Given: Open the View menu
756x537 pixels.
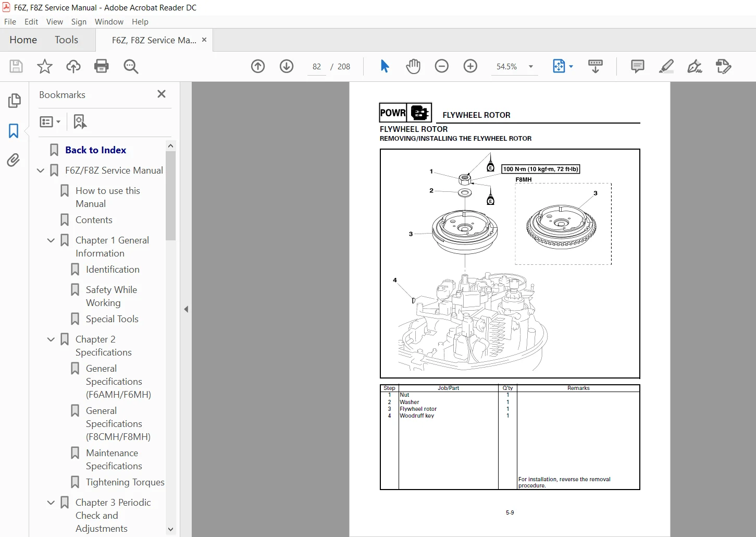Looking at the screenshot, I should coord(55,22).
